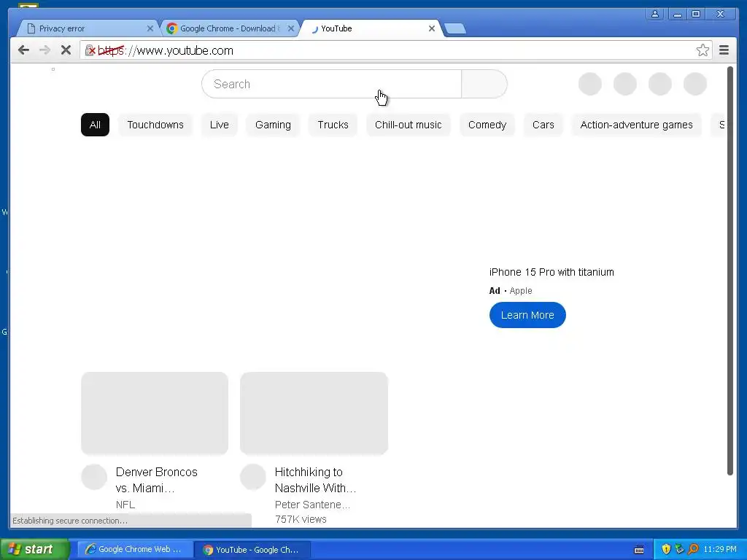Click the keyboard icon in the taskbar
747x560 pixels.
pyautogui.click(x=639, y=550)
